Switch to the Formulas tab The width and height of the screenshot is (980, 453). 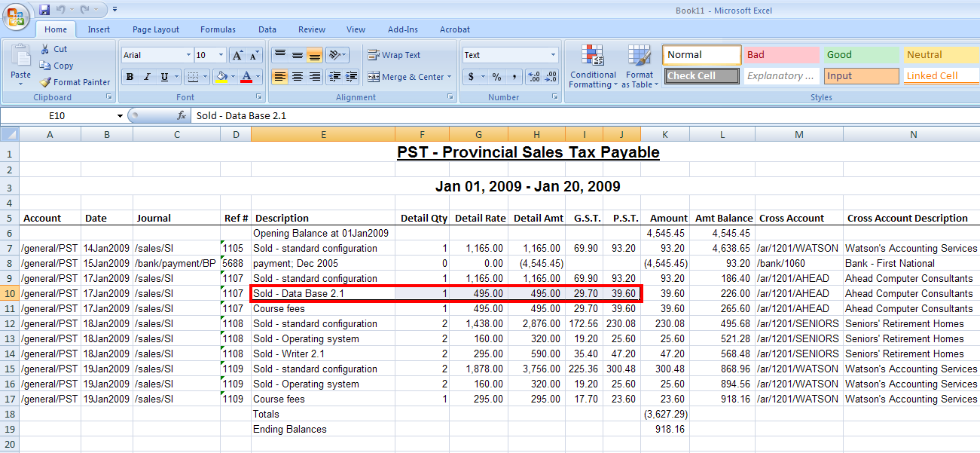(218, 29)
